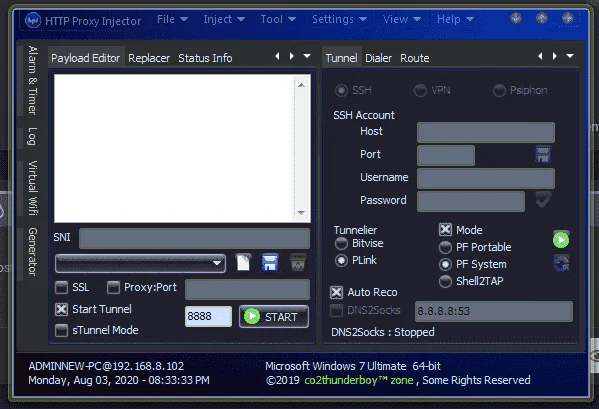Uncheck the Start Tunnel checkbox
The image size is (599, 409).
[x=62, y=309]
